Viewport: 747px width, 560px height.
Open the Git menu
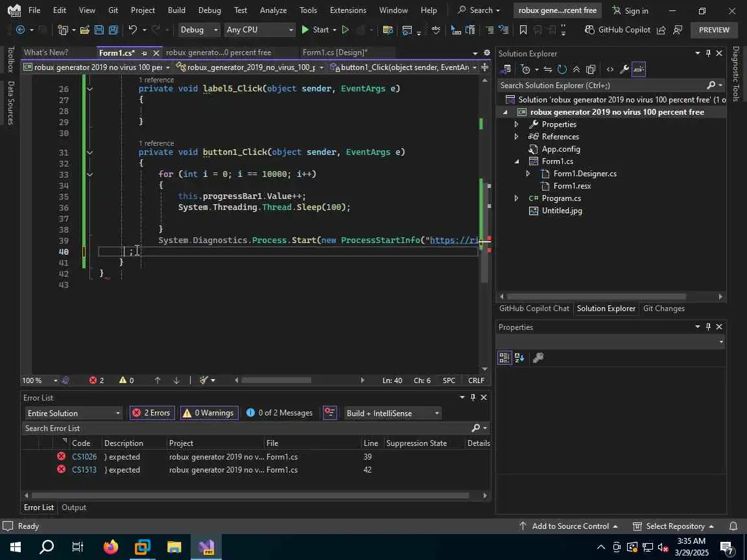[113, 10]
